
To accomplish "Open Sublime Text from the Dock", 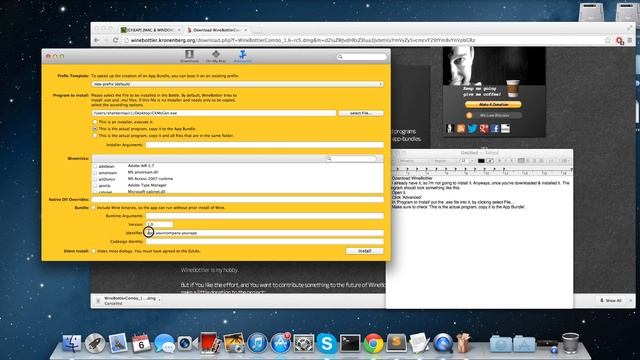I will (396, 343).
